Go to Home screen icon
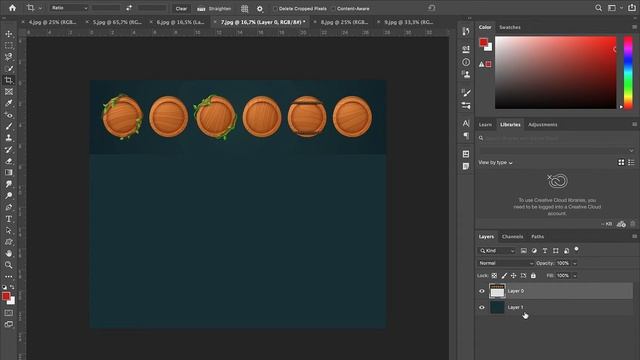Viewport: 640px width, 360px height. 13,8
